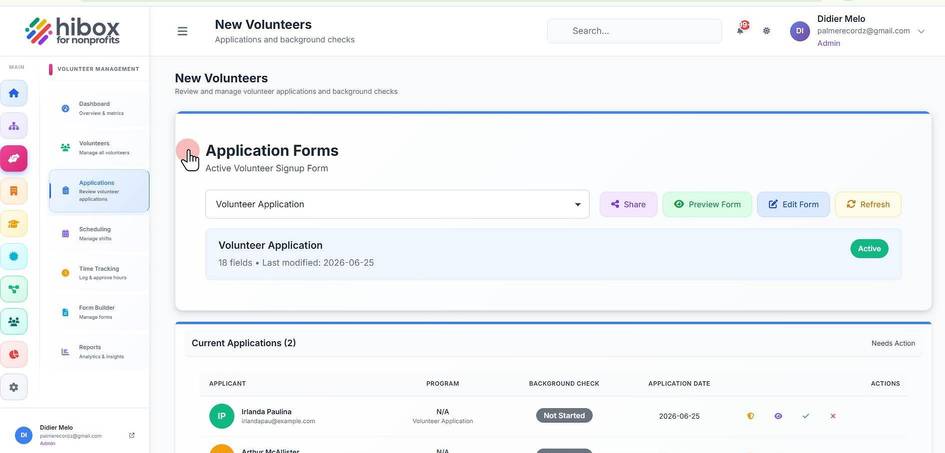Toggle the hamburger menu in header
This screenshot has width=945, height=453.
coord(182,31)
